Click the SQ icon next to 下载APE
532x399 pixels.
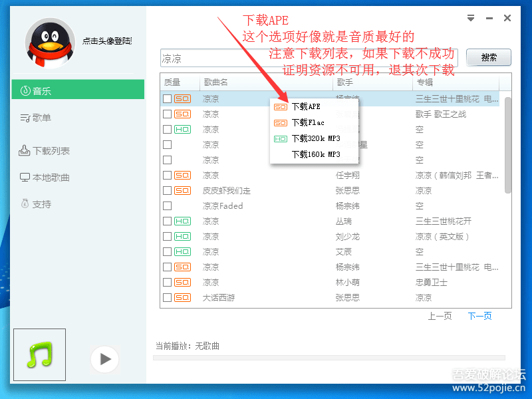pos(280,107)
